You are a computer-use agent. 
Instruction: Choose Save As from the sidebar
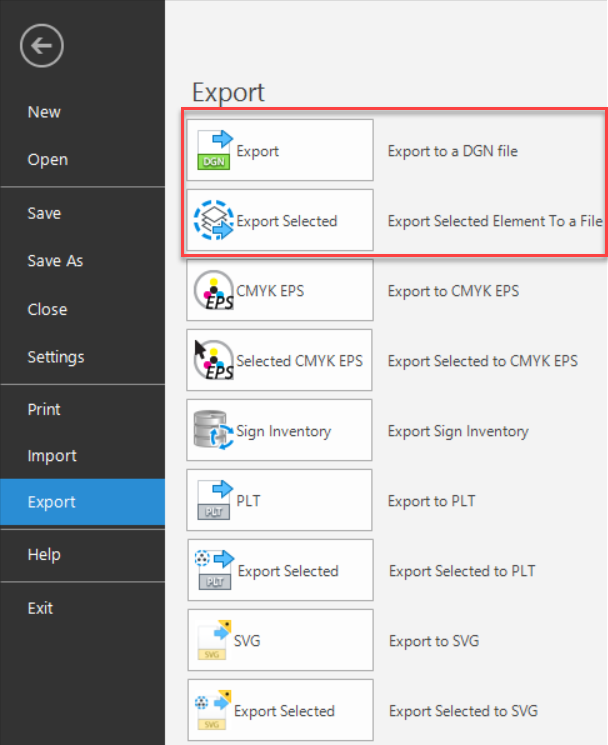click(x=55, y=261)
